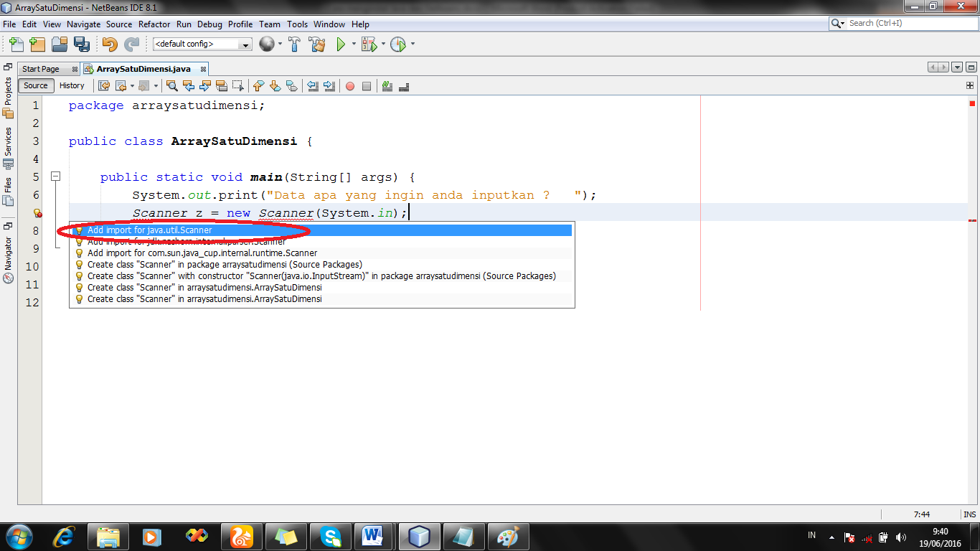Collapse the main method code fold
The width and height of the screenshot is (980, 551).
pos(55,176)
